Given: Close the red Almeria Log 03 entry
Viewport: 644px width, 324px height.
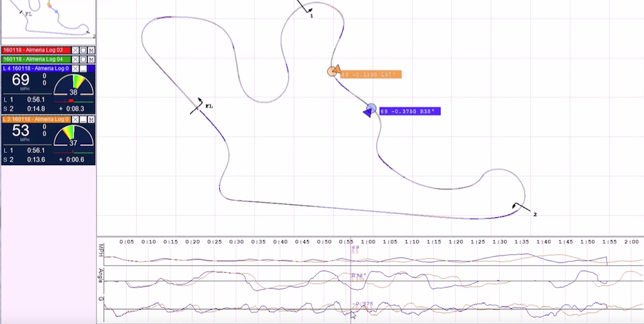Looking at the screenshot, I should (x=75, y=50).
